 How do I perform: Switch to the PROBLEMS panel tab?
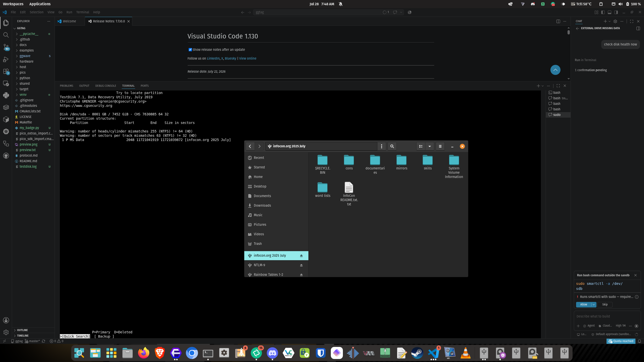(x=66, y=86)
